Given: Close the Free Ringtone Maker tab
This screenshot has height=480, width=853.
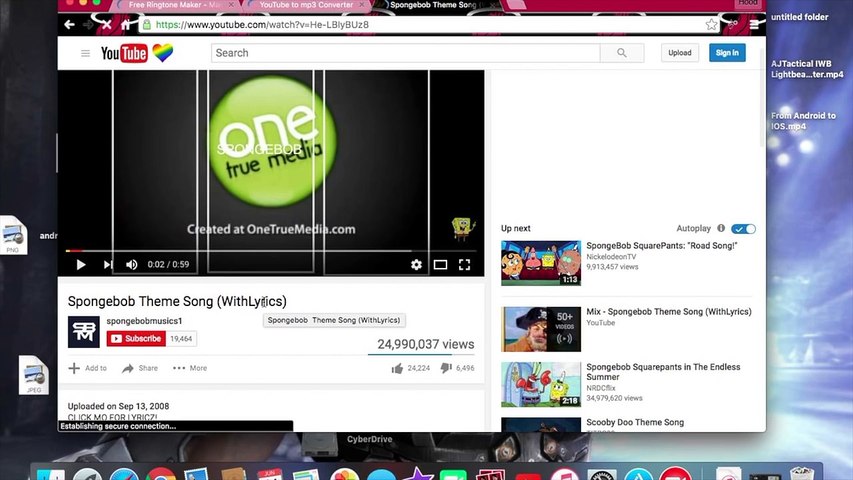Looking at the screenshot, I should click(x=231, y=4).
